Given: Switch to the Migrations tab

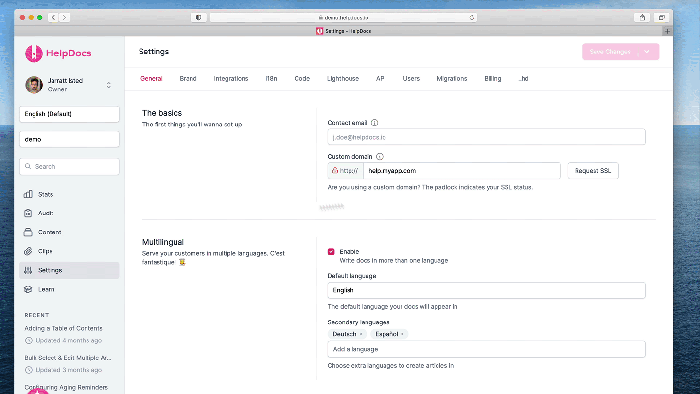Looking at the screenshot, I should (x=452, y=79).
